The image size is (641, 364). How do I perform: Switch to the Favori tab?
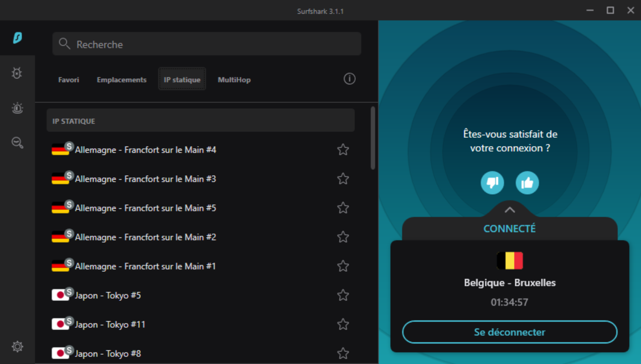68,80
